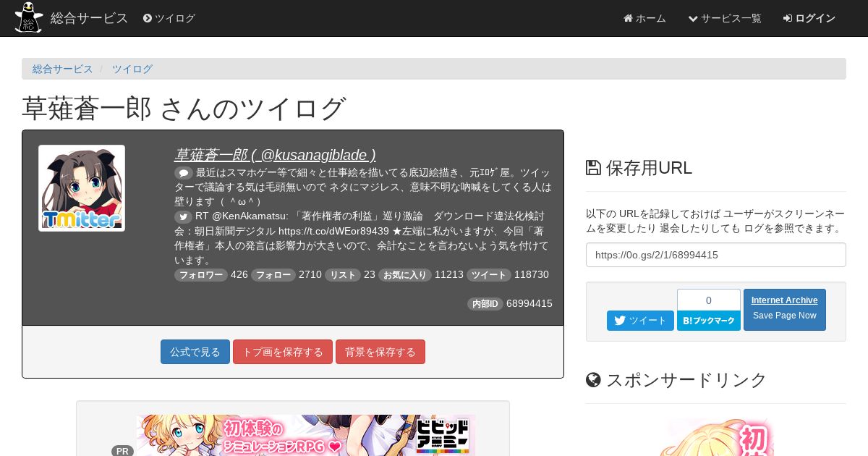Open the anime game banner advertisement
Screen dimensions: 868x456
[x=306, y=435]
